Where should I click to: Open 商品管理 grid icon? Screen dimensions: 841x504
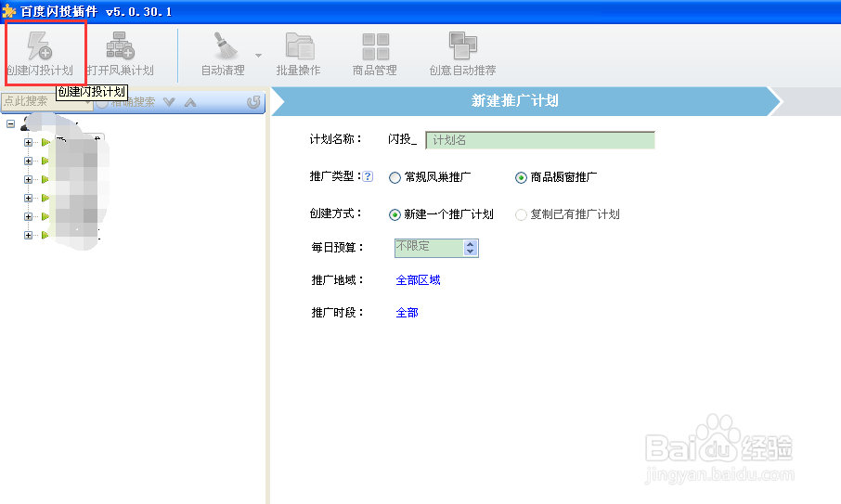(375, 46)
